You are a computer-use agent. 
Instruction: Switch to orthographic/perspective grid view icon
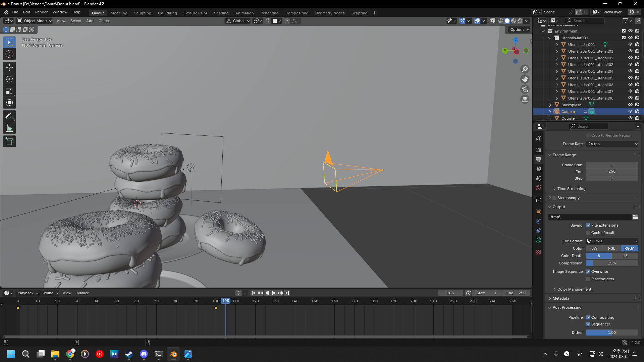[525, 100]
